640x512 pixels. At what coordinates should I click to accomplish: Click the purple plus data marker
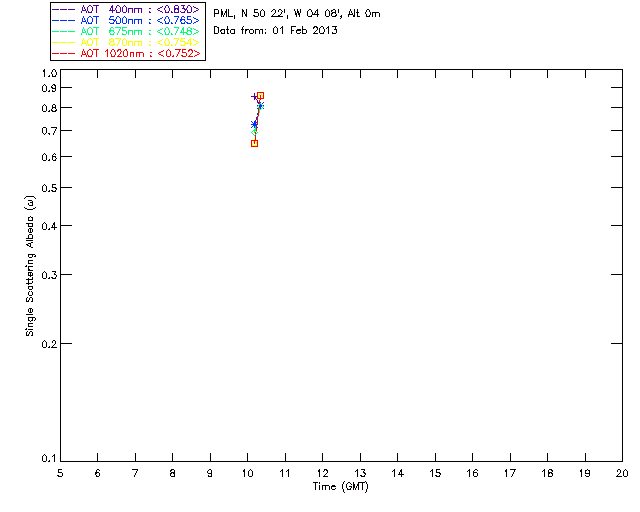tap(254, 97)
